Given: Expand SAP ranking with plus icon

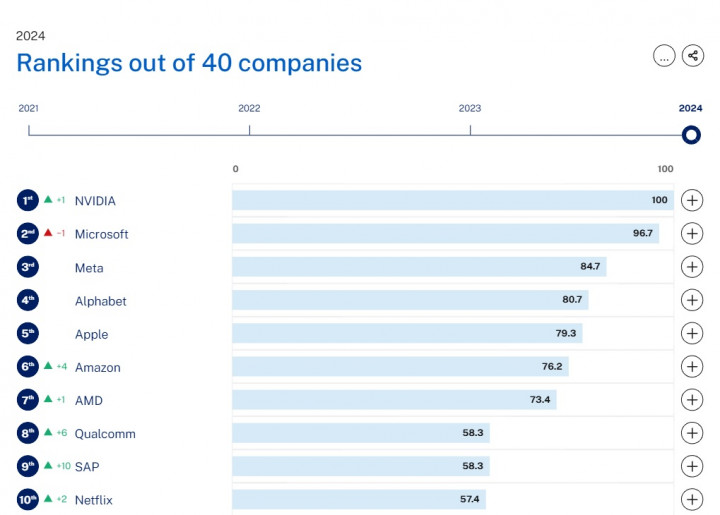Looking at the screenshot, I should click(691, 466).
